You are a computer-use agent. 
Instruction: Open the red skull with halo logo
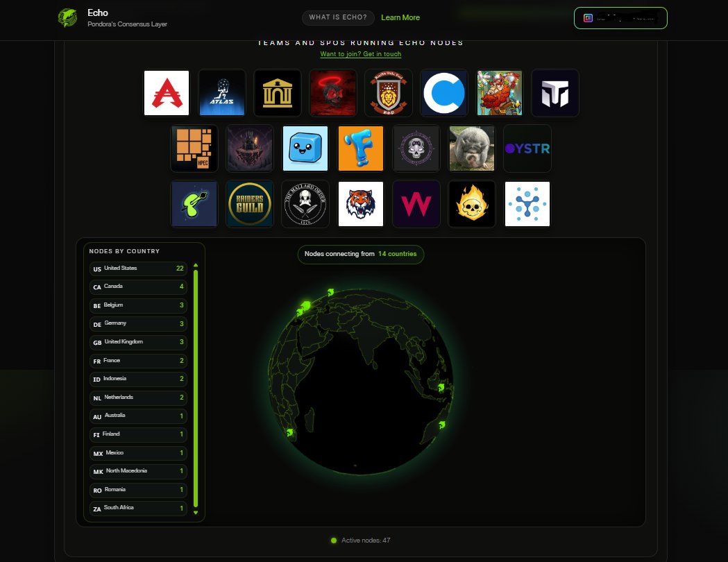click(x=333, y=93)
